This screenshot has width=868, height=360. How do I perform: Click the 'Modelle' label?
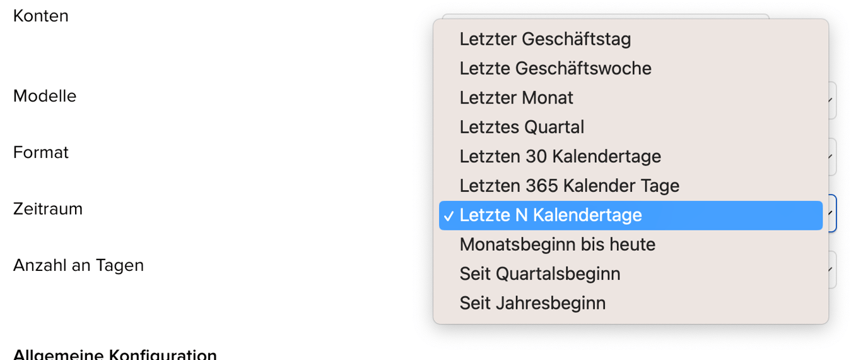(45, 97)
